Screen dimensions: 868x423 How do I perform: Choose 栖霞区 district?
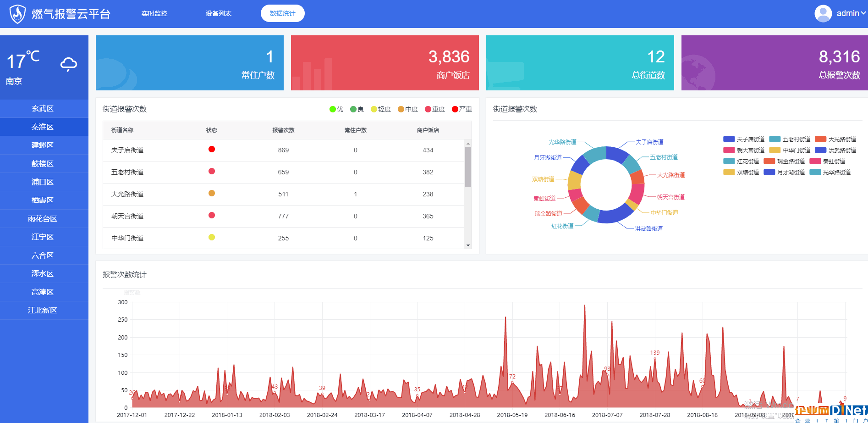point(44,200)
